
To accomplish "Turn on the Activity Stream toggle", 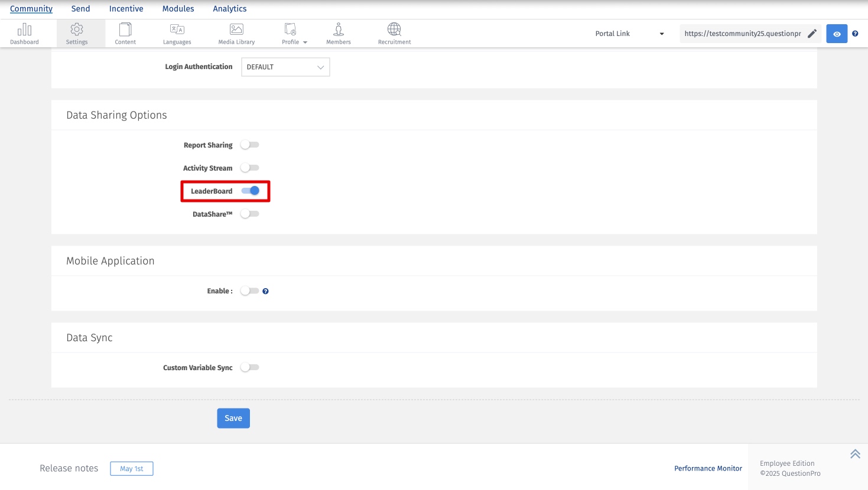I will (250, 168).
